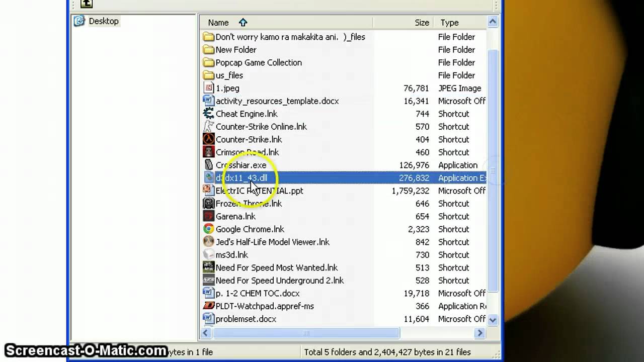Click the Counter-Strike.lnk Half-Life icon

point(208,139)
